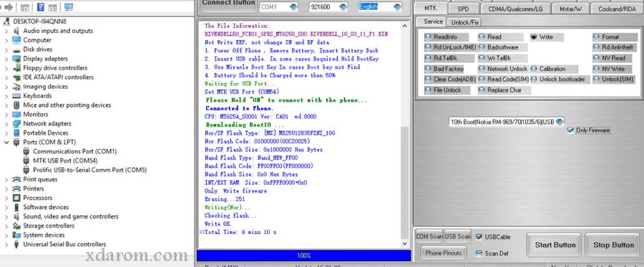Click the COM Scan button
The height and width of the screenshot is (267, 644).
(x=429, y=237)
